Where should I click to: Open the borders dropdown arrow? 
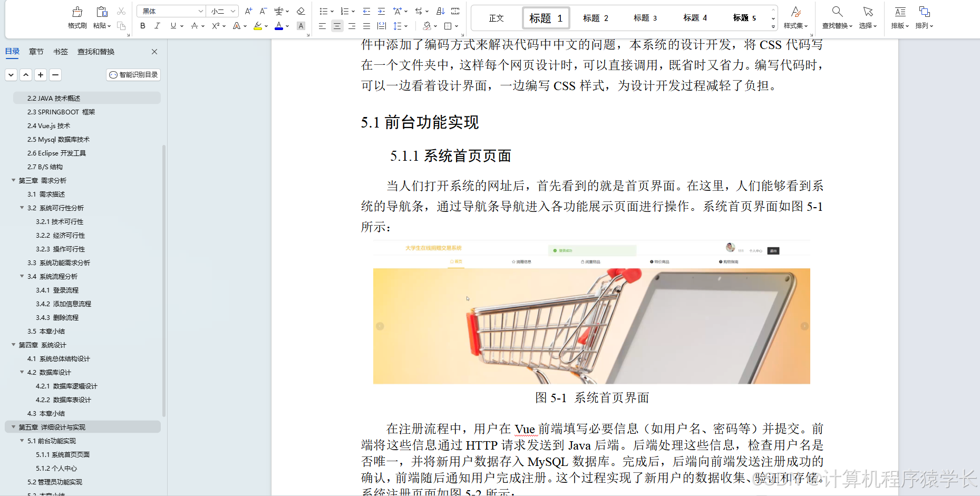(457, 26)
